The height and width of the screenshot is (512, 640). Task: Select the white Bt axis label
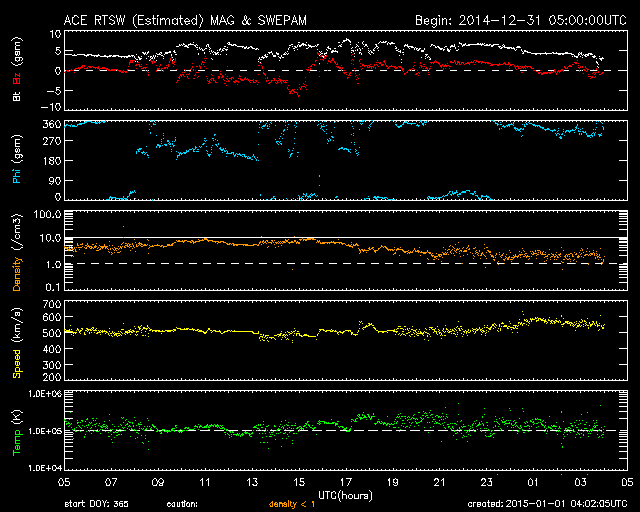16,95
